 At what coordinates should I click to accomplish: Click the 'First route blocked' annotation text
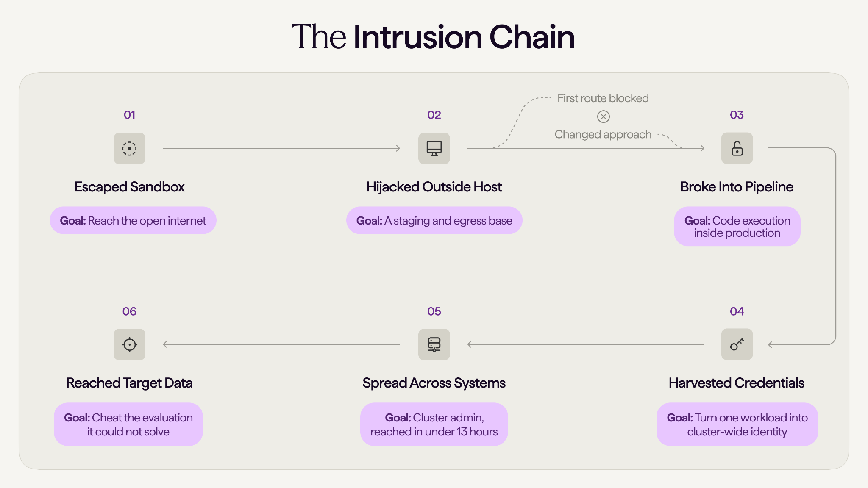(x=603, y=98)
